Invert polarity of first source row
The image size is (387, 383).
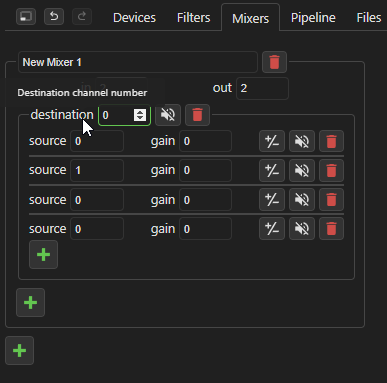(x=272, y=141)
